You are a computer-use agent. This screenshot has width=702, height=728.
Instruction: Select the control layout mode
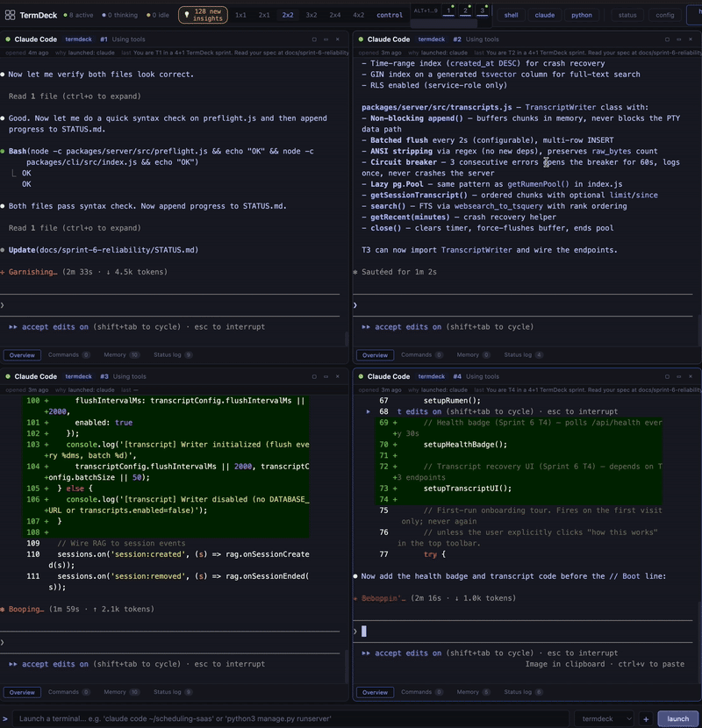pos(390,15)
